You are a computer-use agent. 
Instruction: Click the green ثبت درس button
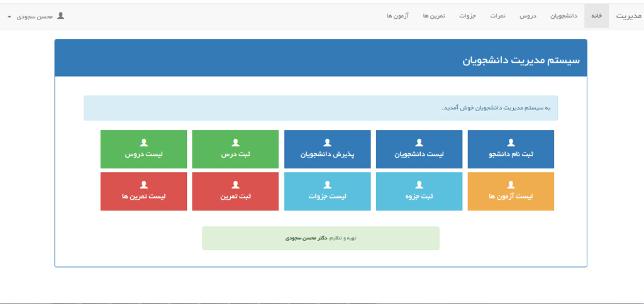[235, 149]
